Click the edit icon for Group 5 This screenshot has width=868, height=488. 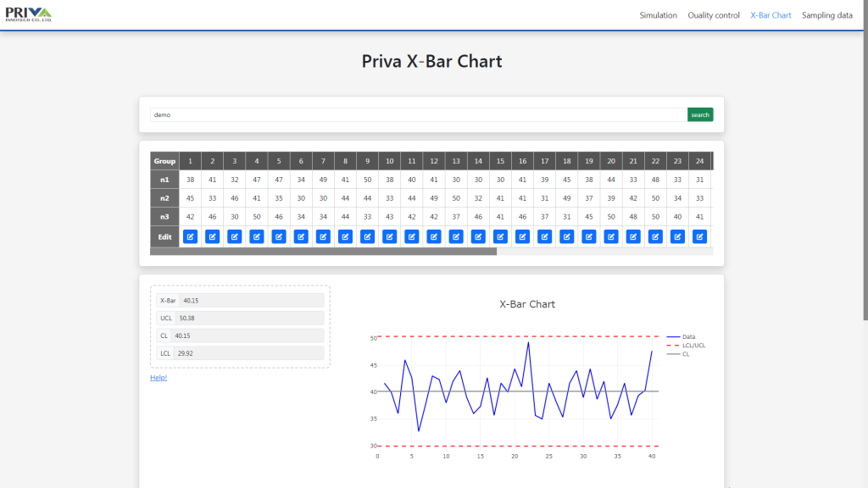tap(278, 237)
